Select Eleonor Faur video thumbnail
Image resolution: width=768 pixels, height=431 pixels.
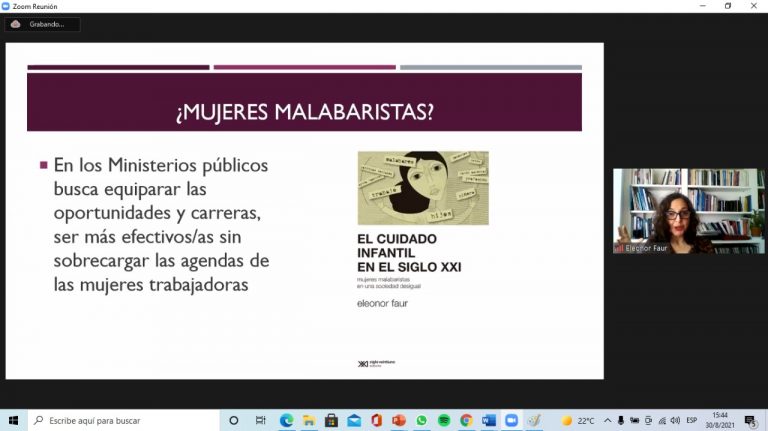coord(688,211)
